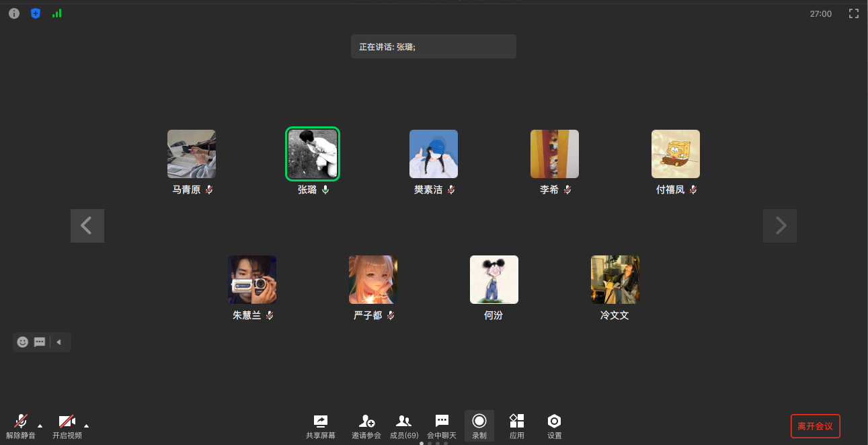Viewport: 868px width, 445px height.
Task: Open in-meeting chat (会中聊天)
Action: tap(442, 426)
